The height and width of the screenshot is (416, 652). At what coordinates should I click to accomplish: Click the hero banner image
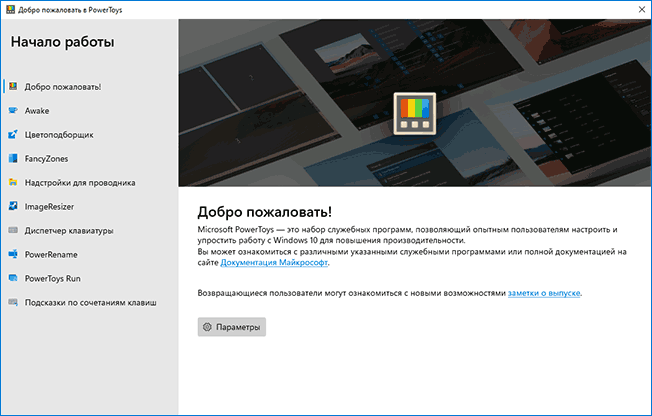click(415, 103)
